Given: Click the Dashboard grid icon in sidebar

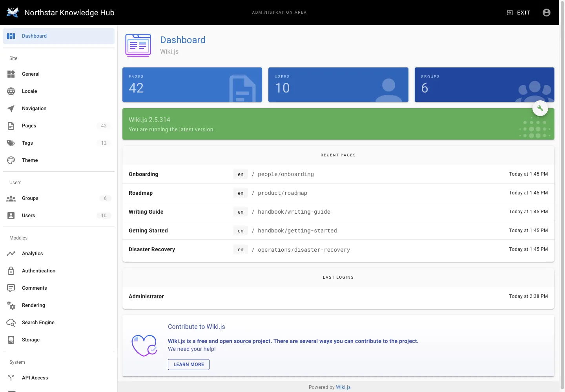Looking at the screenshot, I should [x=11, y=36].
